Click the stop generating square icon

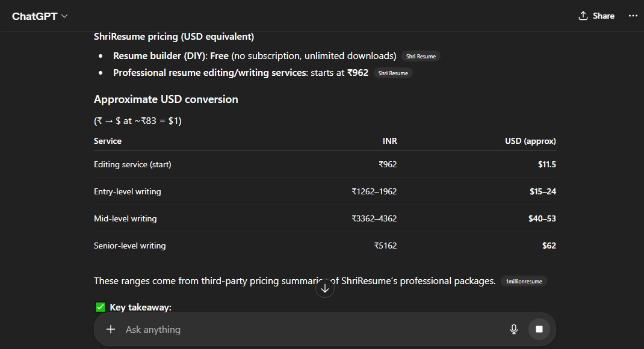539,329
